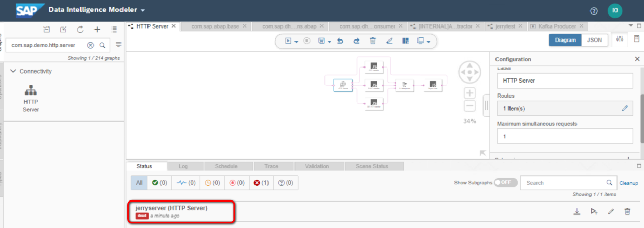Click the Maximum simultaneous requests field
This screenshot has width=644, height=228.
tap(565, 136)
